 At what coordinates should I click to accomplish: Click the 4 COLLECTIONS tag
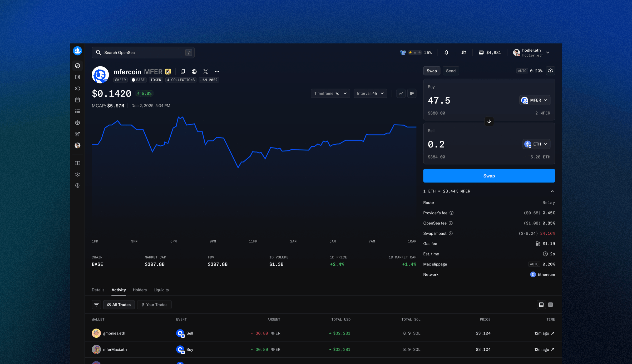[x=181, y=80]
